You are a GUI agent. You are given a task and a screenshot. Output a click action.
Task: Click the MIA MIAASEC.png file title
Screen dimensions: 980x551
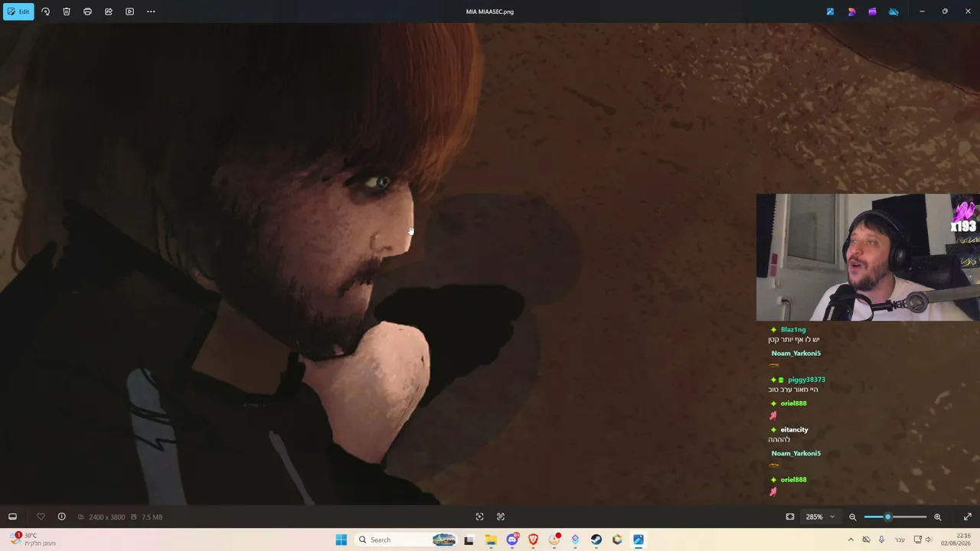tap(490, 11)
